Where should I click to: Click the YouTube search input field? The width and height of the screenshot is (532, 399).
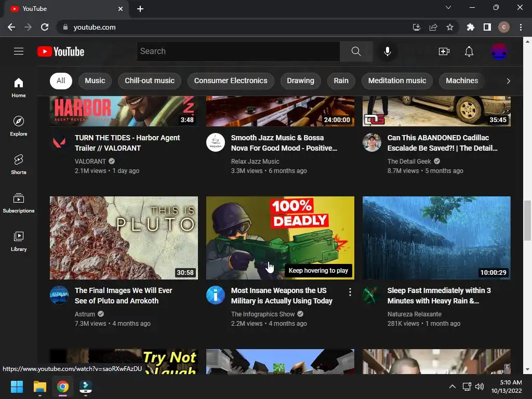click(238, 51)
